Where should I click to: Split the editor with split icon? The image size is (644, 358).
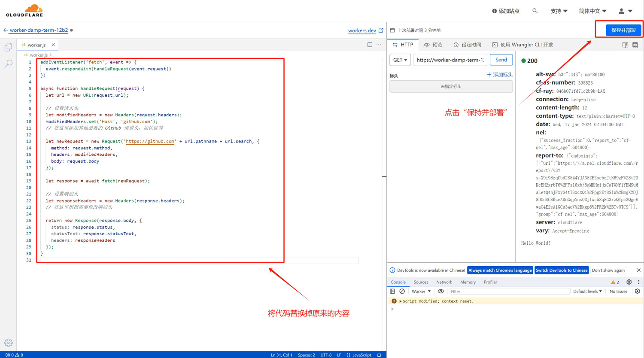click(x=370, y=45)
